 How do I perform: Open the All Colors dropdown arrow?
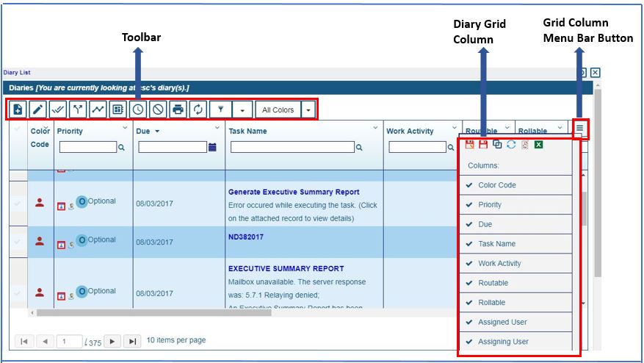(x=308, y=109)
